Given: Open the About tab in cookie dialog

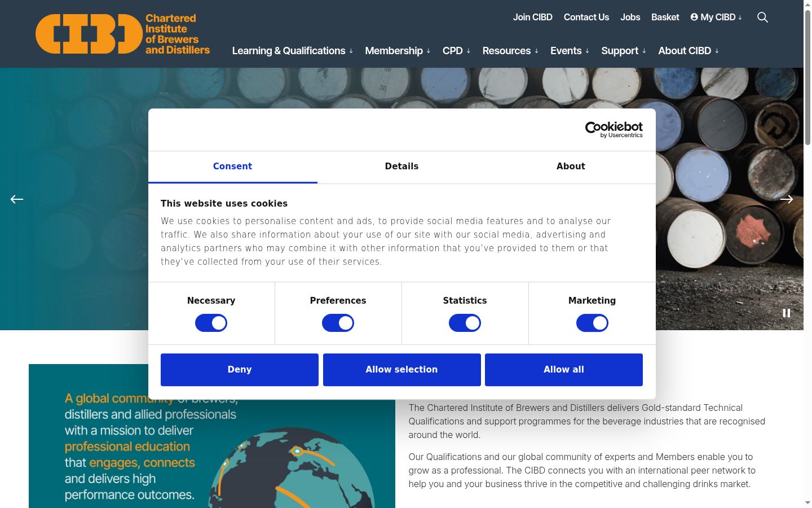Looking at the screenshot, I should tap(571, 167).
